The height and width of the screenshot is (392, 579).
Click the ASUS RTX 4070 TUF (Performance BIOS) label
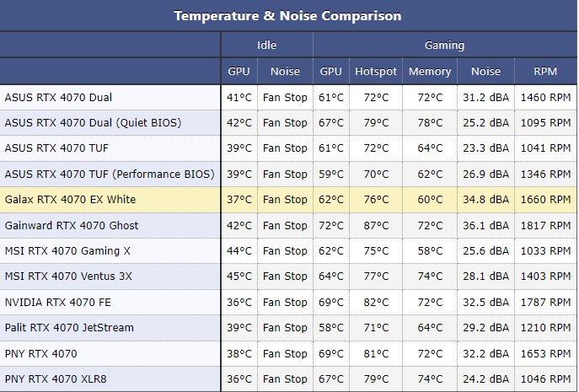[x=110, y=175]
